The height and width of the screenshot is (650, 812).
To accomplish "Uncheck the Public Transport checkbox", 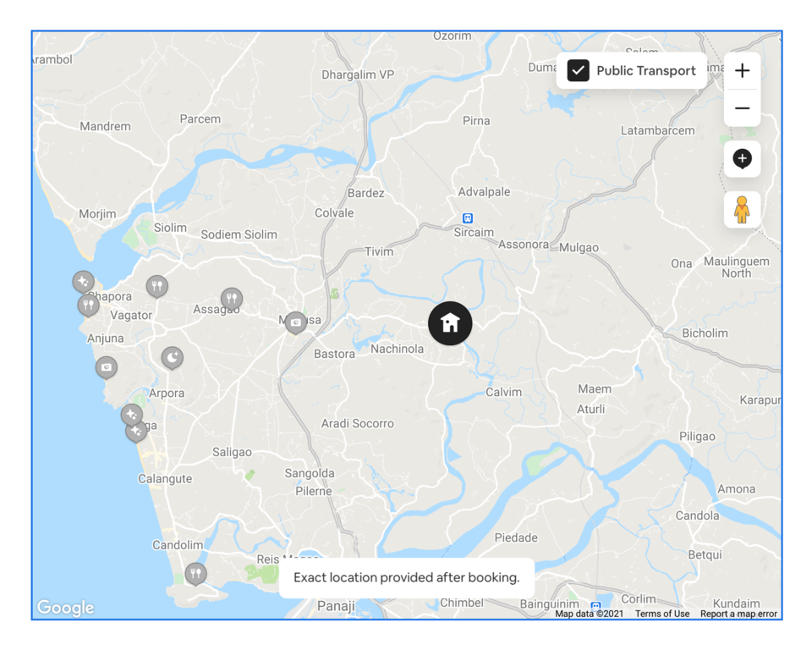I will click(578, 70).
